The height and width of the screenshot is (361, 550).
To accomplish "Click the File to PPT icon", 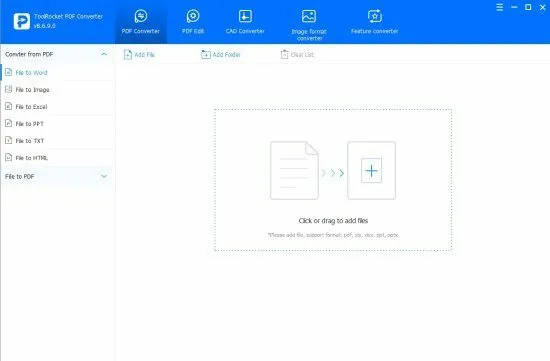I will (x=8, y=123).
